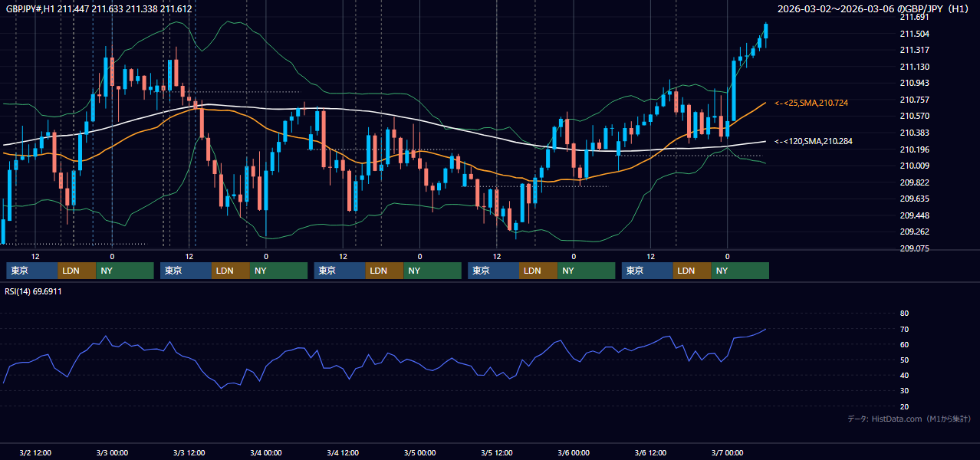
Task: Click RSI scale level 40
Action: 904,376
